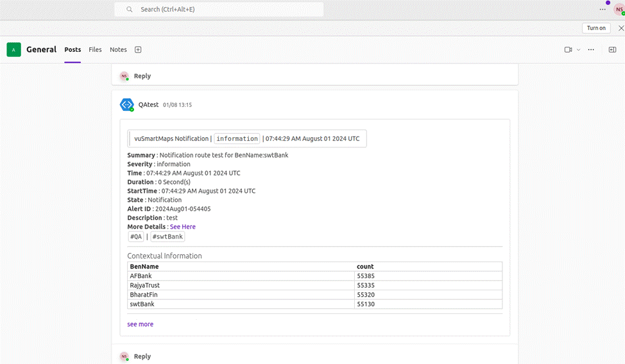
Task: Open more channel options ellipsis
Action: pyautogui.click(x=591, y=49)
